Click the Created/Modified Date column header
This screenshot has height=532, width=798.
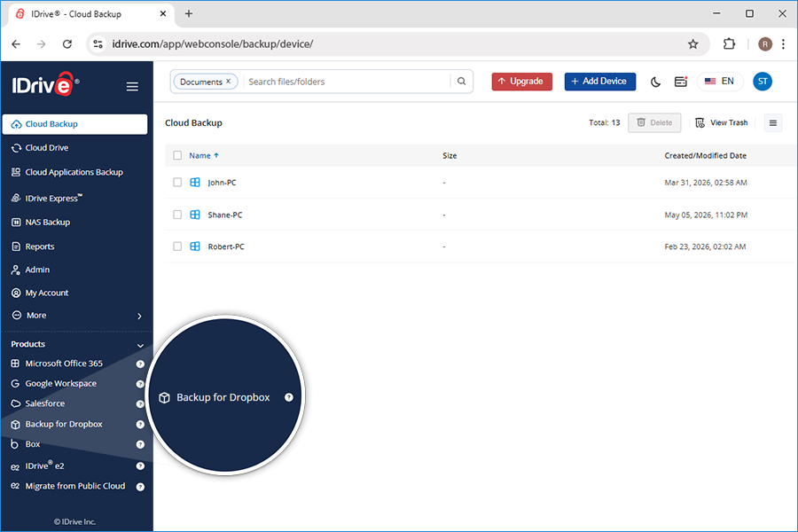706,156
